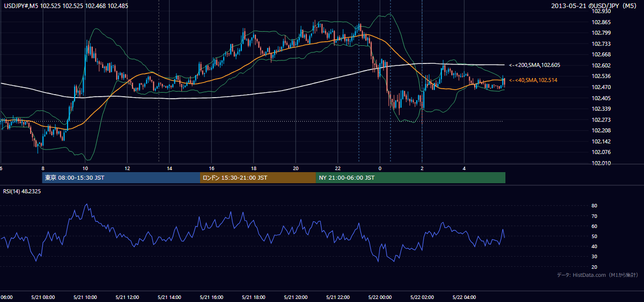644x302 pixels.
Task: Click the 5/21 14:00 time label
Action: 169,297
